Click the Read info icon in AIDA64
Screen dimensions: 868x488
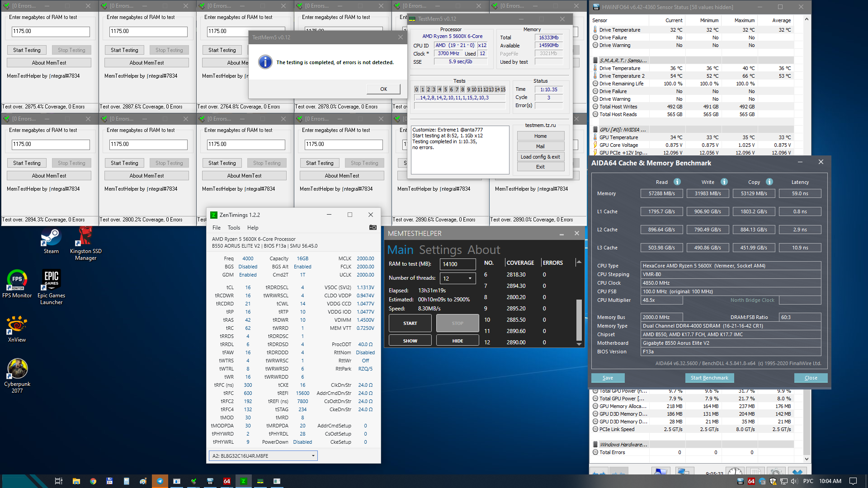coord(677,182)
